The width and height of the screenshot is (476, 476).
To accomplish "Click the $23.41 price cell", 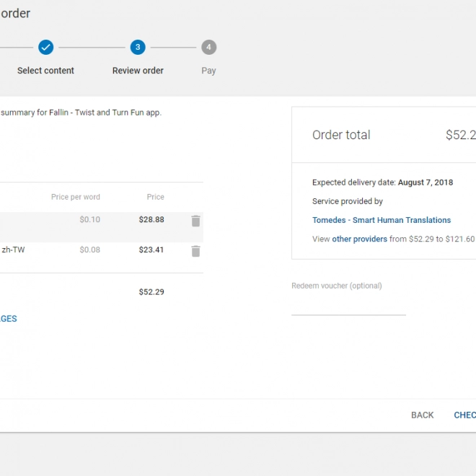I will click(x=151, y=250).
